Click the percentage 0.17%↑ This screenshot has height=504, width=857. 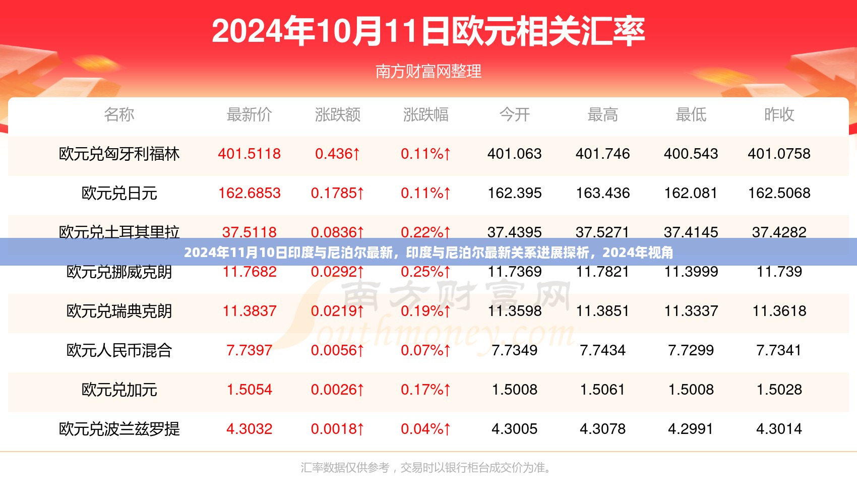(x=425, y=390)
